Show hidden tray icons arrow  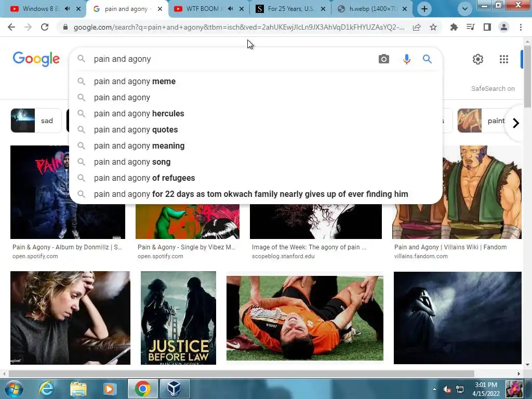[x=435, y=389]
